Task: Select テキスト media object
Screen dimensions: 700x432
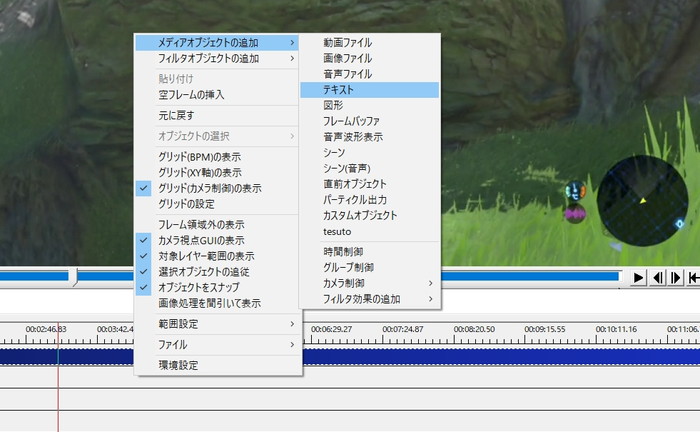Action: [x=370, y=90]
